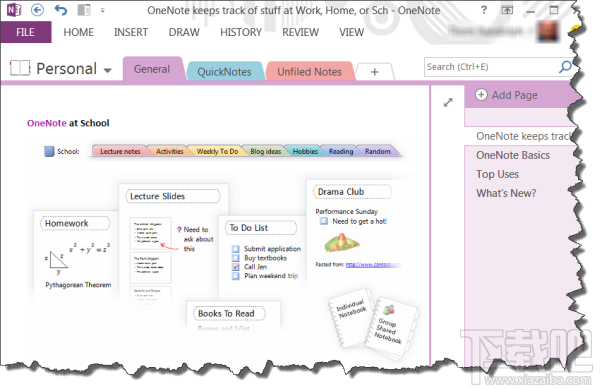Click the pasted-from contoso hyperlink
The height and width of the screenshot is (390, 600).
tap(372, 264)
